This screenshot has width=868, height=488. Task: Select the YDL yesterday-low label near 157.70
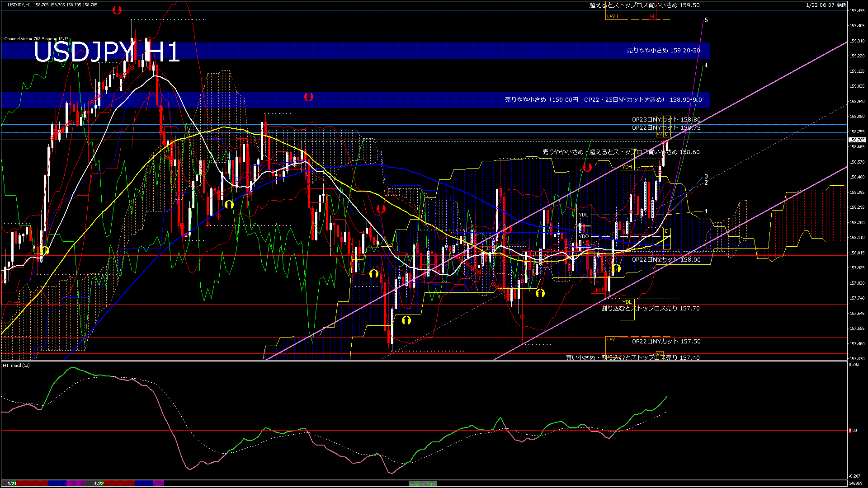click(627, 302)
